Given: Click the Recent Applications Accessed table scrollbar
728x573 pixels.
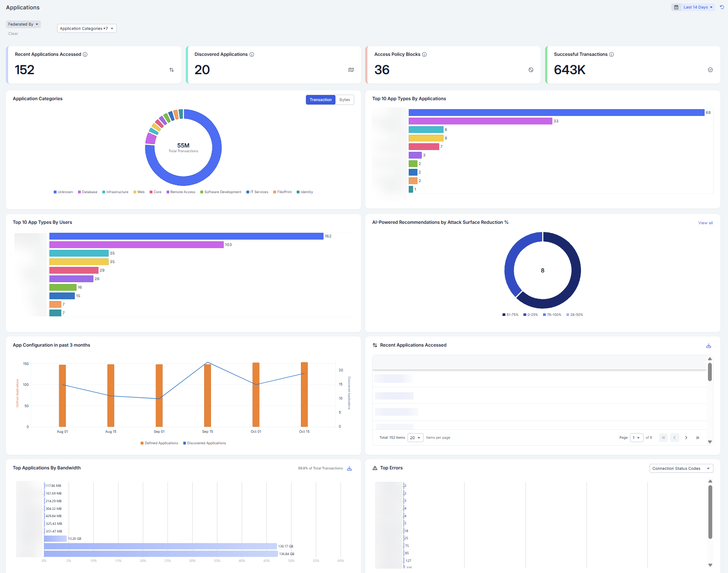Looking at the screenshot, I should 710,372.
